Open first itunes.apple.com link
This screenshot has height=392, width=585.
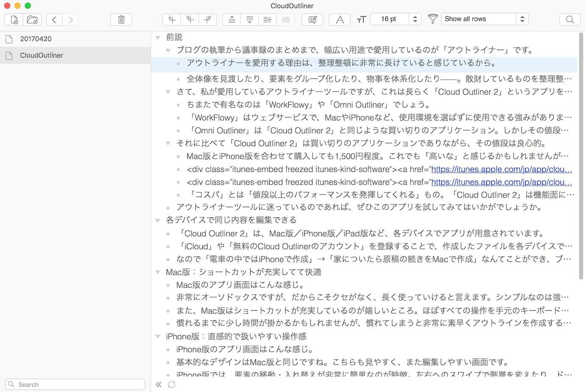point(501,169)
